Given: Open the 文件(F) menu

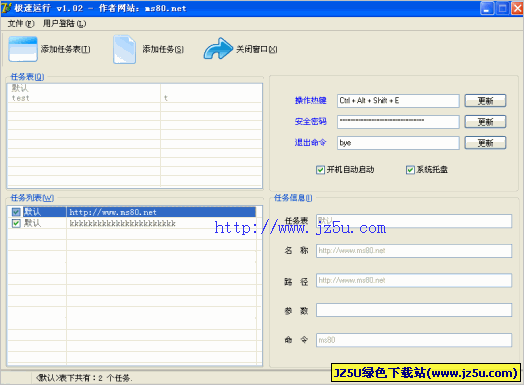Looking at the screenshot, I should [21, 23].
